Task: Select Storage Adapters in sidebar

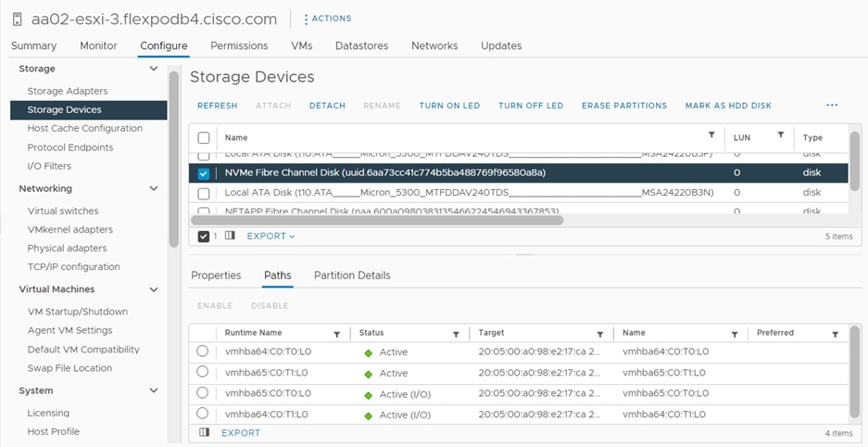Action: [x=68, y=91]
